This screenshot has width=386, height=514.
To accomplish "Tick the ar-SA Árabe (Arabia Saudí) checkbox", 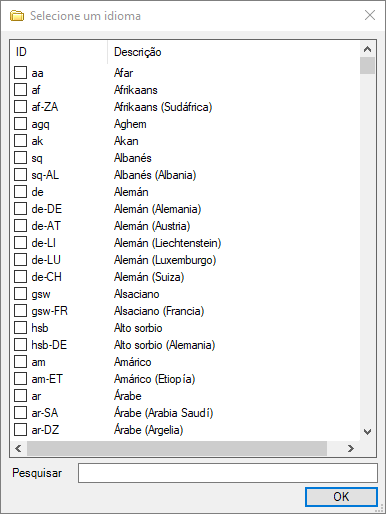I will click(x=20, y=413).
